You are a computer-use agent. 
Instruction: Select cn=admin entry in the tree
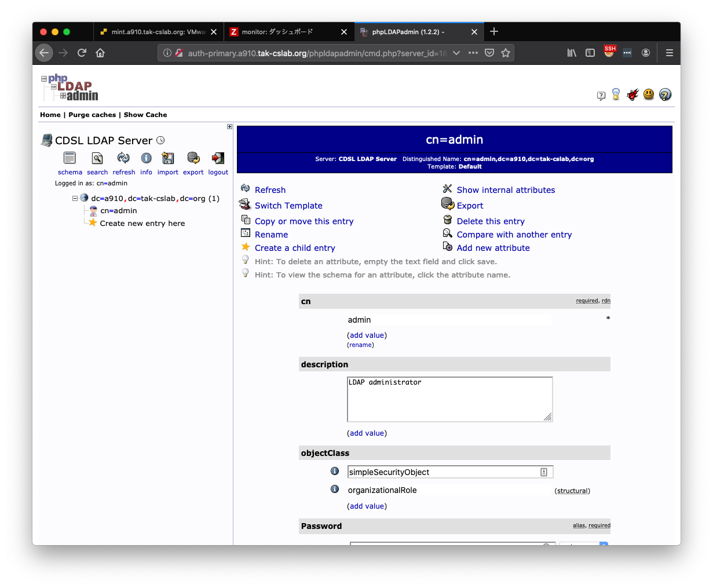pyautogui.click(x=119, y=211)
